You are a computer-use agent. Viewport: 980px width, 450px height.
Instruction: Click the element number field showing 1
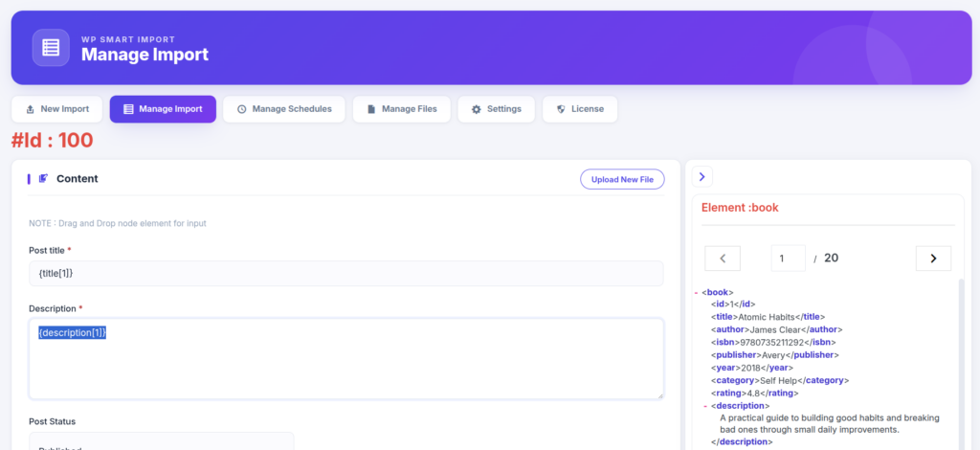(x=789, y=259)
